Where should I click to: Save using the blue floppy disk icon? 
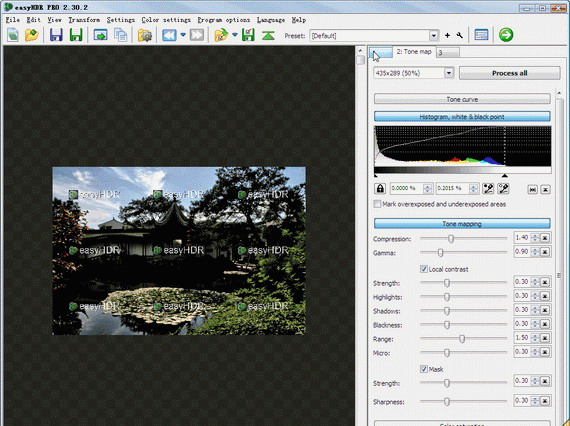[x=56, y=35]
